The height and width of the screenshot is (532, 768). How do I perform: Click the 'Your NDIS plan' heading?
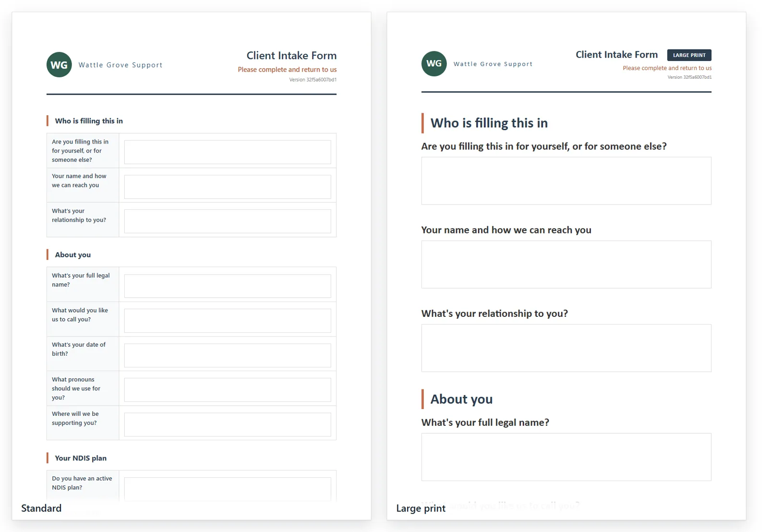[81, 458]
